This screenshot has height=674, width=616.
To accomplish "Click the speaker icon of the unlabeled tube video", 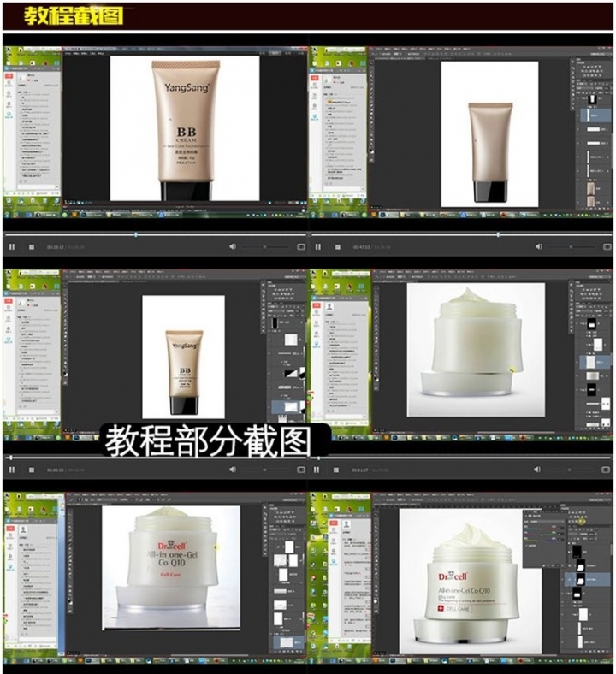I will click(x=539, y=246).
